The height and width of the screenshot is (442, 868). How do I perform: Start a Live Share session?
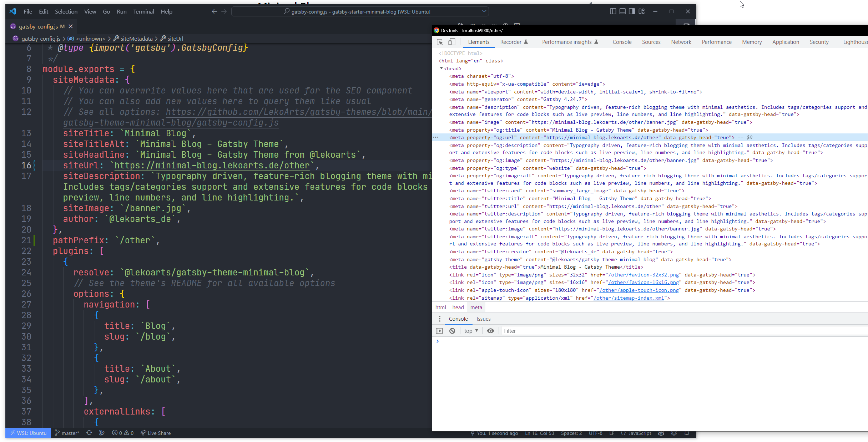click(x=156, y=433)
